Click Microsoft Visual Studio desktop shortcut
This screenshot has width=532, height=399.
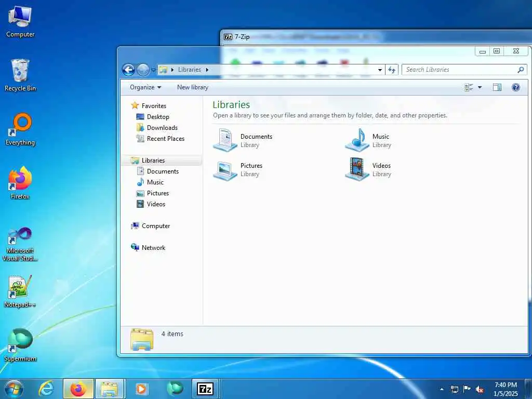(x=20, y=244)
